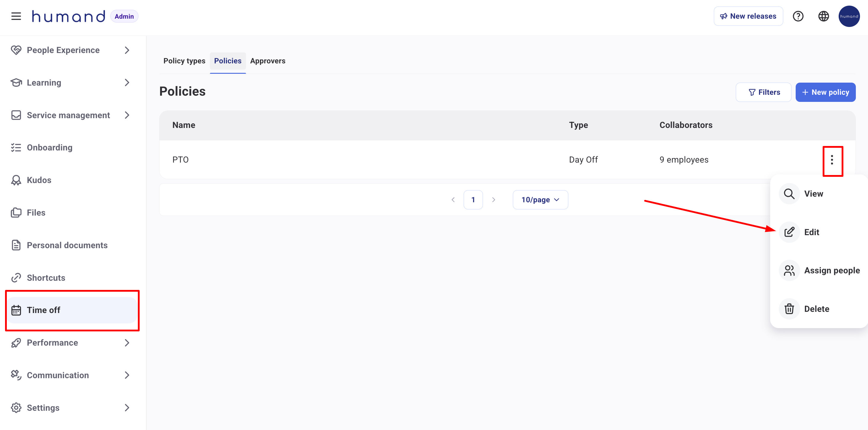Click the help question mark icon
The image size is (868, 430).
coord(797,16)
